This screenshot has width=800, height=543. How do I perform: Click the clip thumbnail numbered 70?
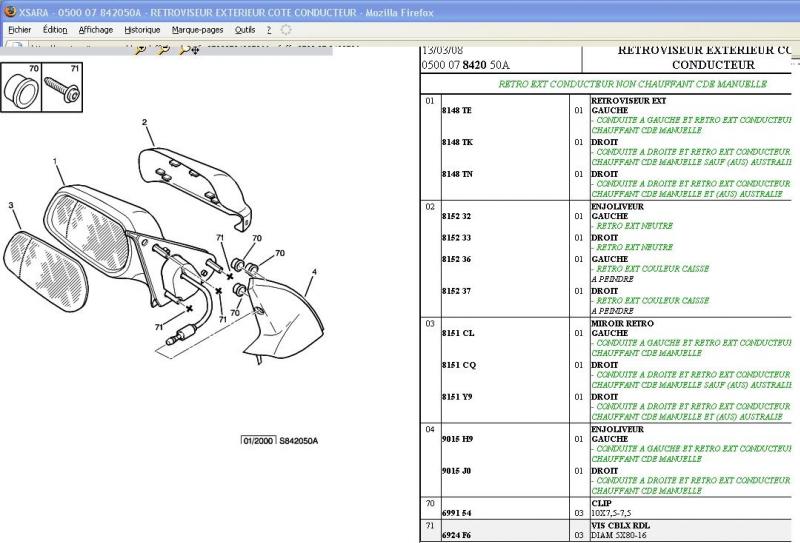pos(21,87)
